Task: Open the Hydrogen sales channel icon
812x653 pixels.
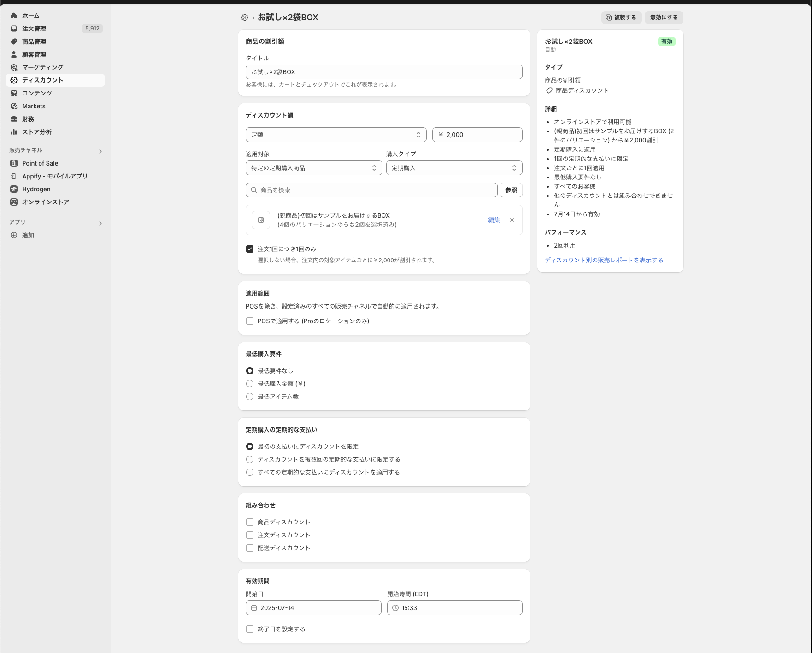Action: click(x=14, y=189)
